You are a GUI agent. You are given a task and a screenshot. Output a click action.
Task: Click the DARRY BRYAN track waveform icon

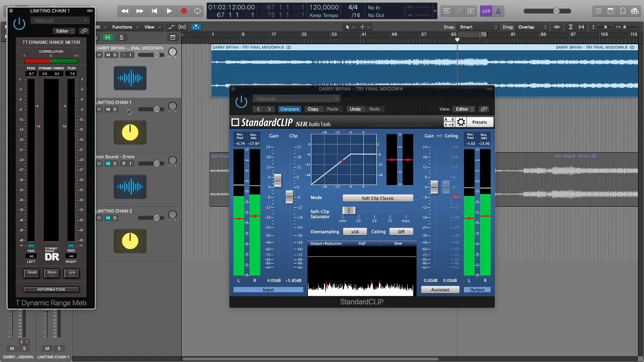point(130,78)
